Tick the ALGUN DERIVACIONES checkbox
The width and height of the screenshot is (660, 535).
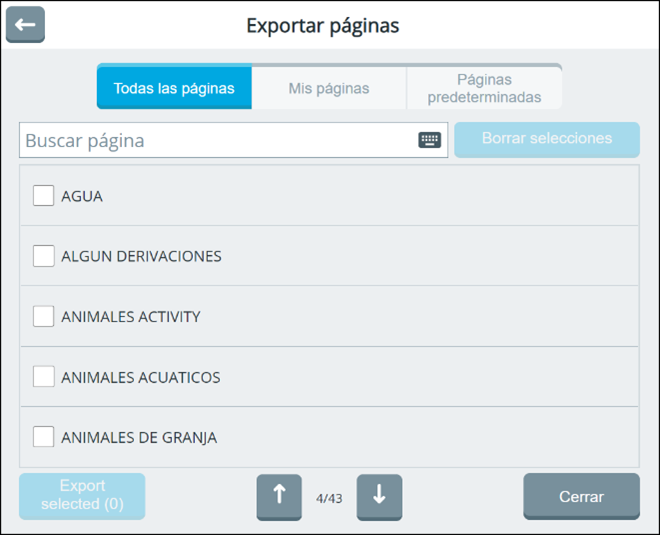point(44,256)
